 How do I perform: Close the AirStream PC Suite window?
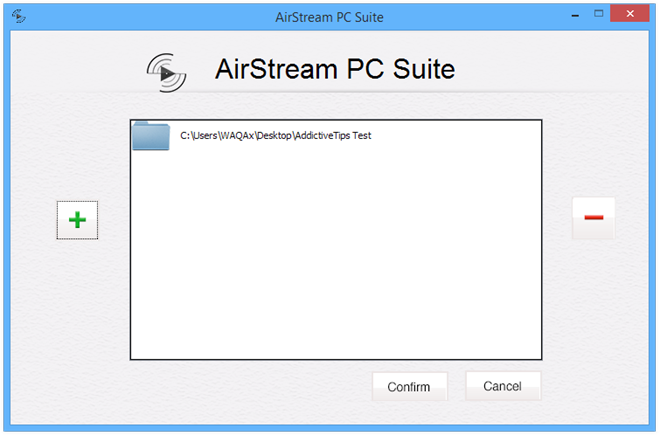pos(630,13)
